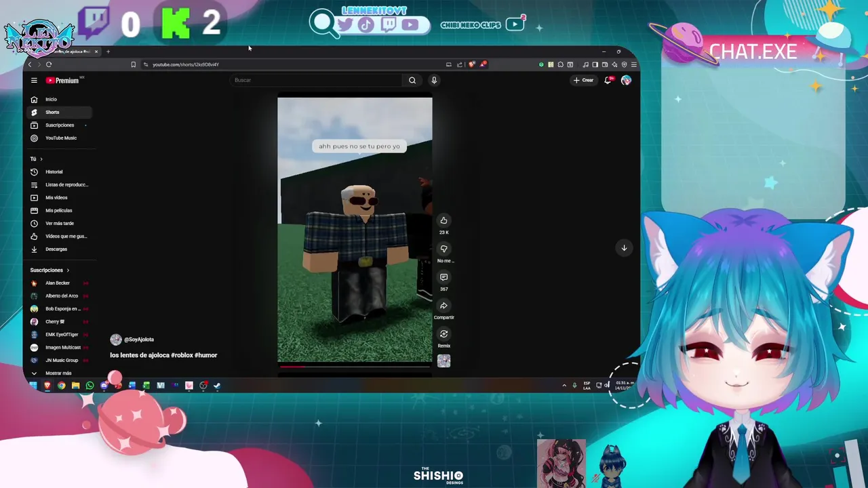Click the Buscar search field
Screen dimensions: 868x488
pos(317,80)
